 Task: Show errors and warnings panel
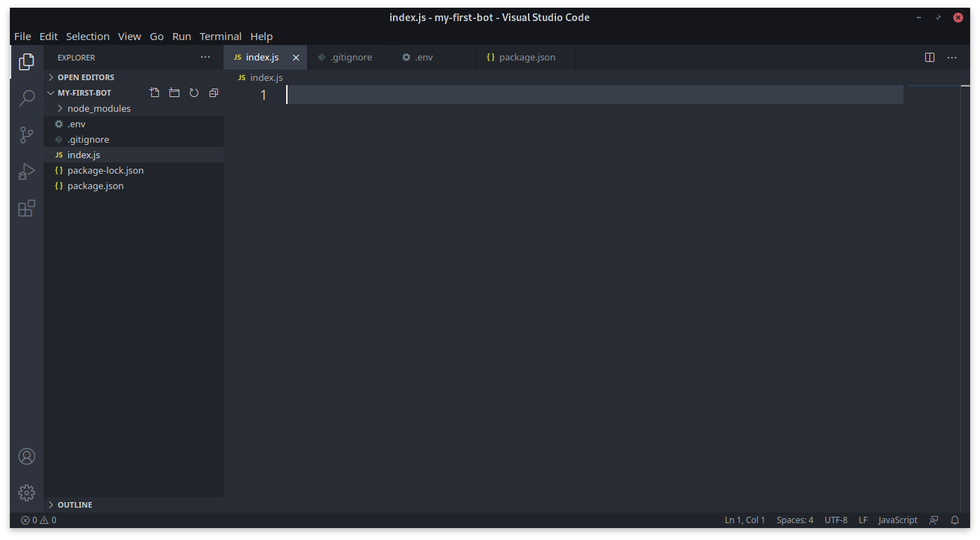pyautogui.click(x=39, y=520)
